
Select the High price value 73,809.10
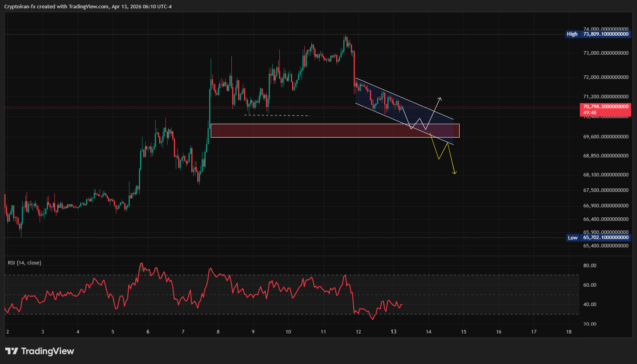point(606,34)
